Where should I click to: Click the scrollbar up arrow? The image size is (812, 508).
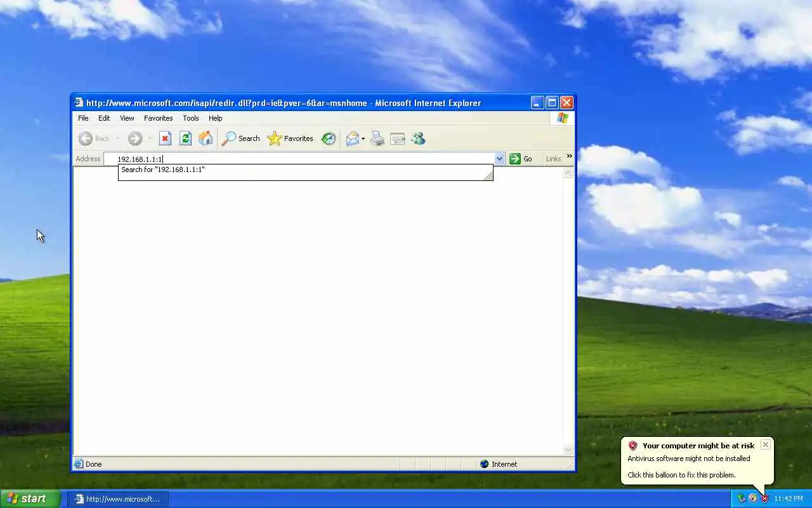point(568,173)
